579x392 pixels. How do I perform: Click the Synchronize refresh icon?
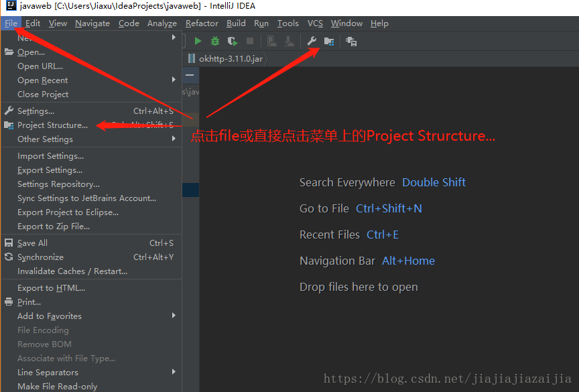click(9, 257)
